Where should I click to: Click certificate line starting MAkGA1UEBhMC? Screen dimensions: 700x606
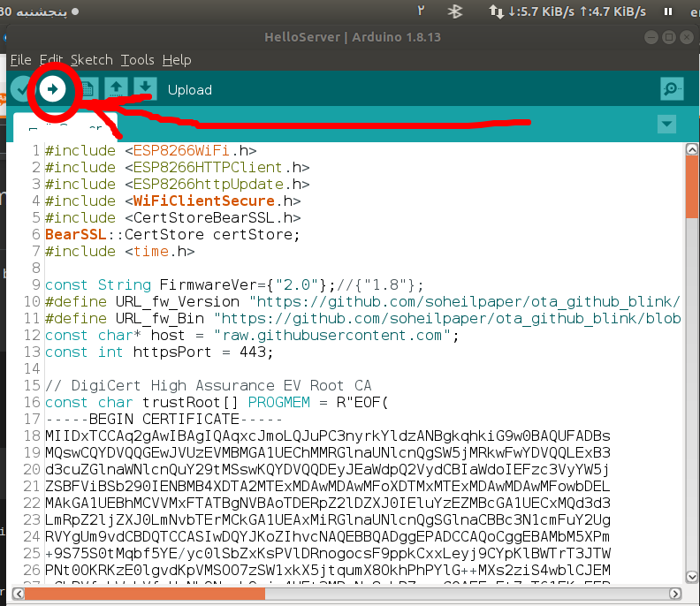point(328,503)
